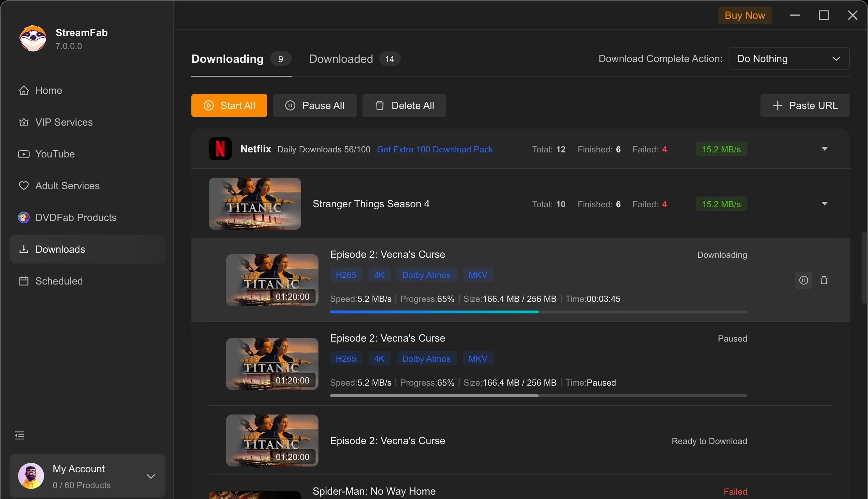Open VIP Services section
Viewport: 868px width, 499px height.
click(87, 122)
